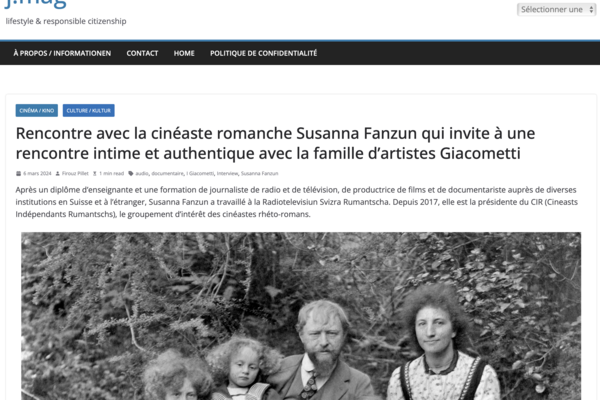This screenshot has width=600, height=400.
Task: Open the article headline about Susanna Fanzun
Action: 275,143
